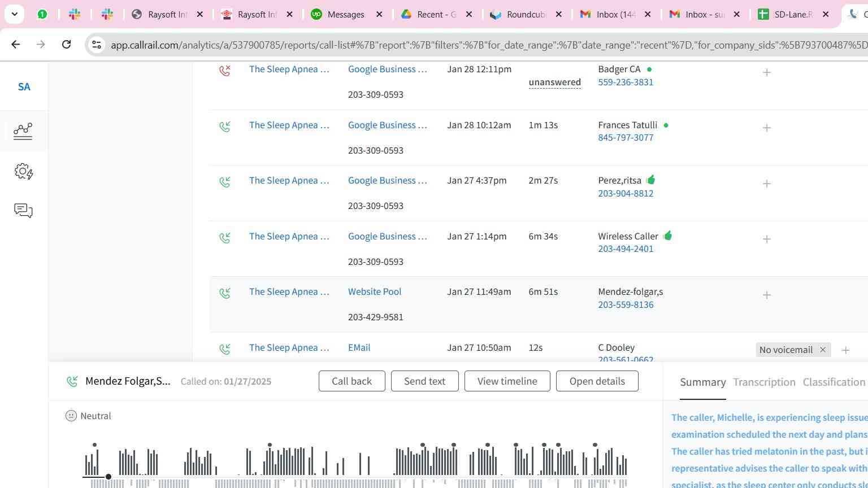Close the Messages browser tab
This screenshot has height=488, width=868.
click(x=379, y=15)
